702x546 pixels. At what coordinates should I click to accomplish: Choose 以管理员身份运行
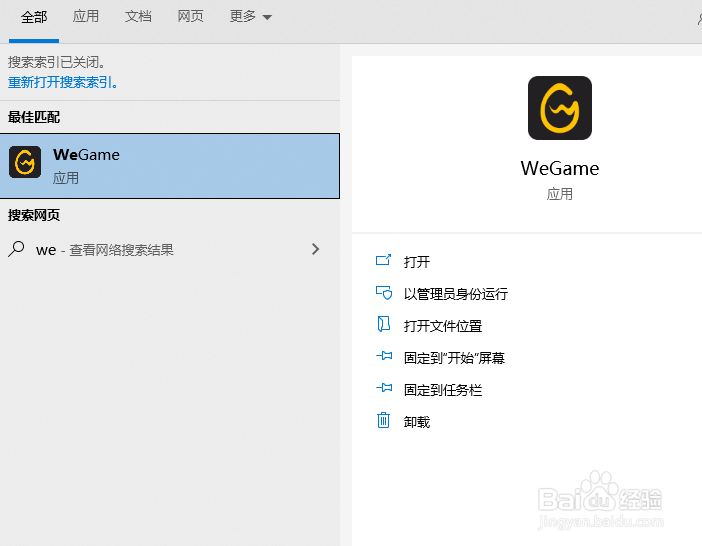point(456,294)
